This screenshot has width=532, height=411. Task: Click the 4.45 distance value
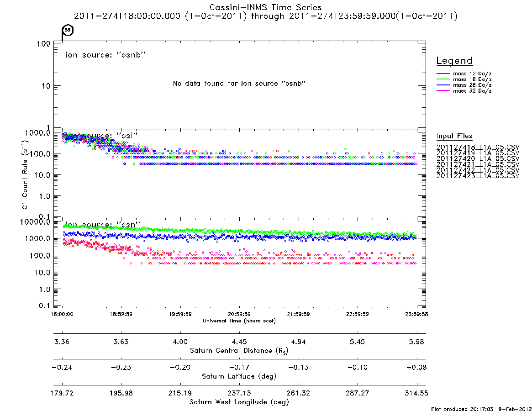click(239, 342)
